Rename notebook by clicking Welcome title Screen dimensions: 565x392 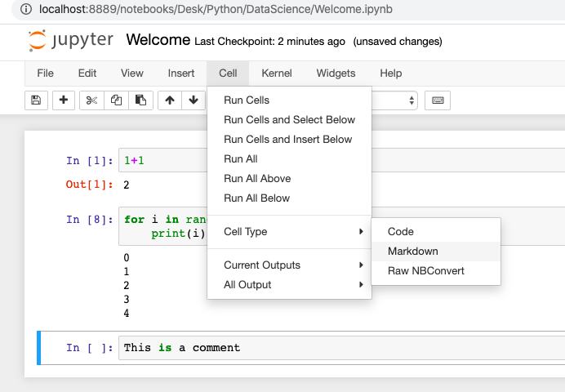pos(158,40)
